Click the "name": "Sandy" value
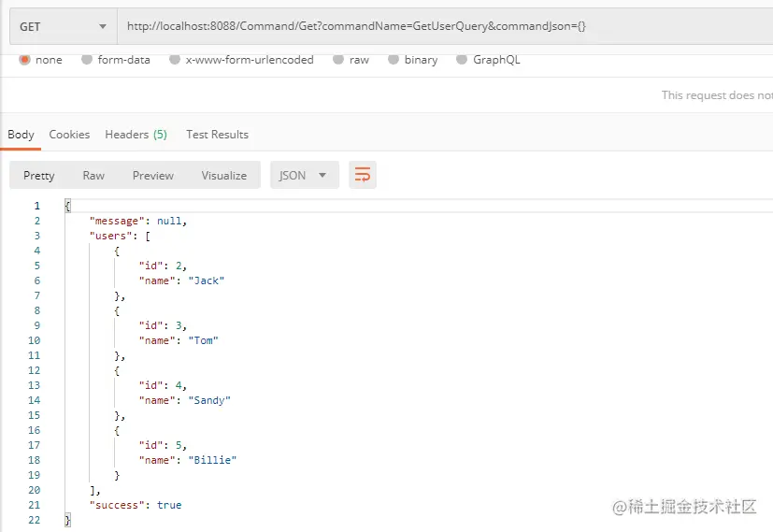773x532 pixels. [x=209, y=400]
